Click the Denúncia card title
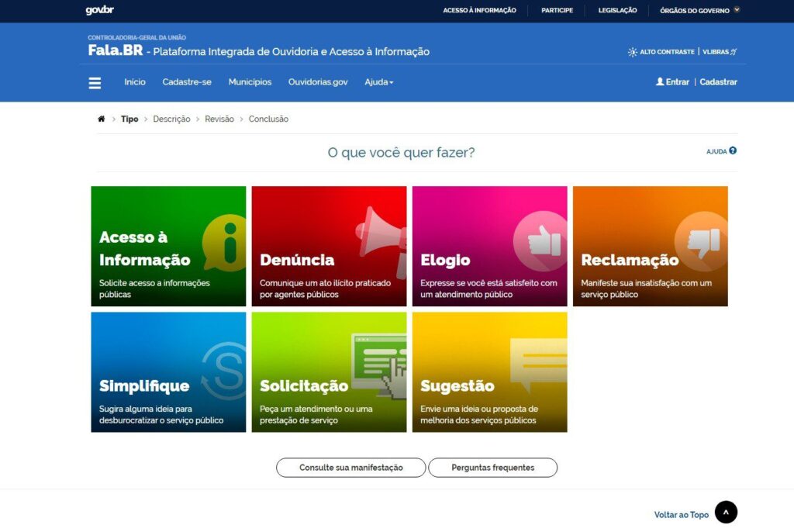Image resolution: width=794 pixels, height=532 pixels. pos(297,260)
